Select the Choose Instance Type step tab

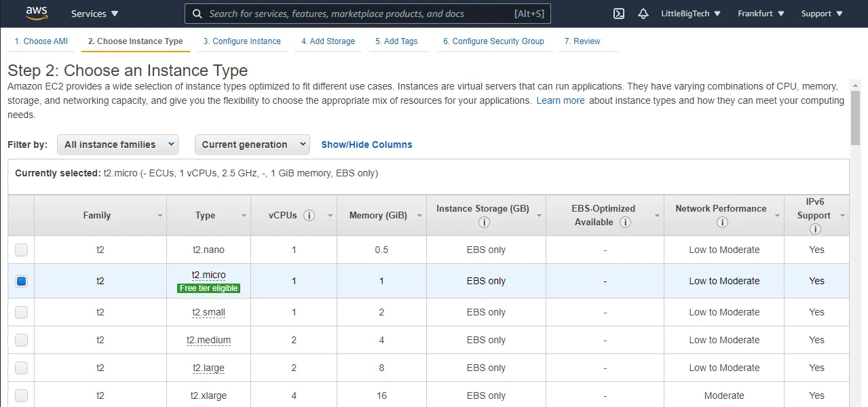pyautogui.click(x=136, y=41)
